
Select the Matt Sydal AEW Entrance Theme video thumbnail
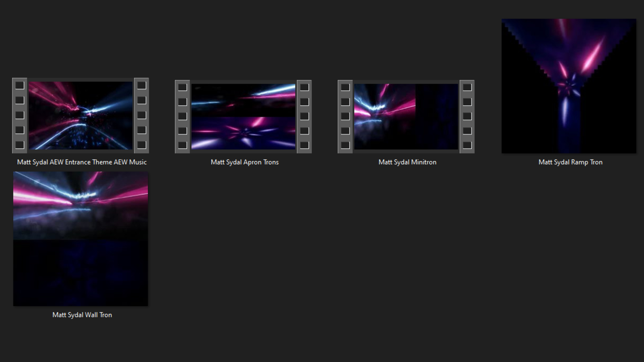pyautogui.click(x=80, y=115)
